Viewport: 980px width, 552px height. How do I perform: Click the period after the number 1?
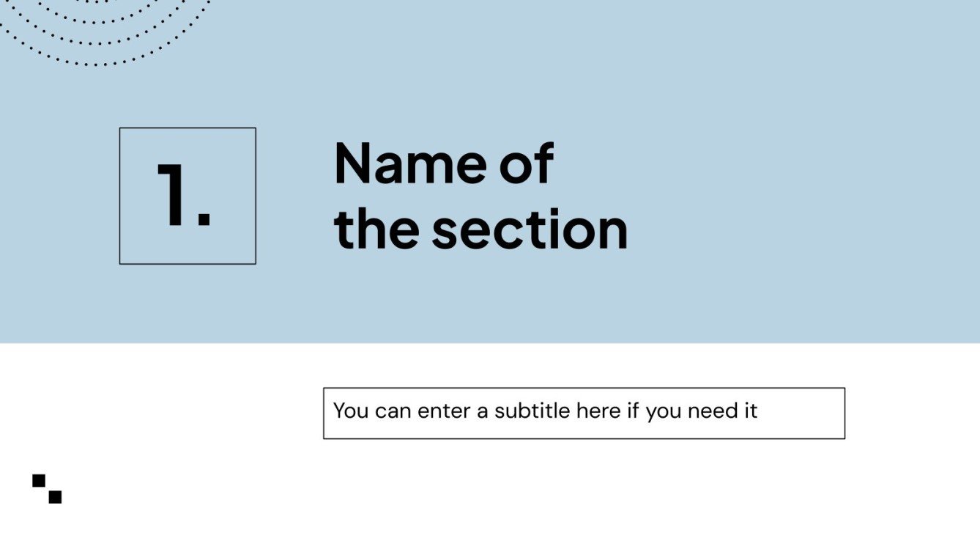(204, 219)
